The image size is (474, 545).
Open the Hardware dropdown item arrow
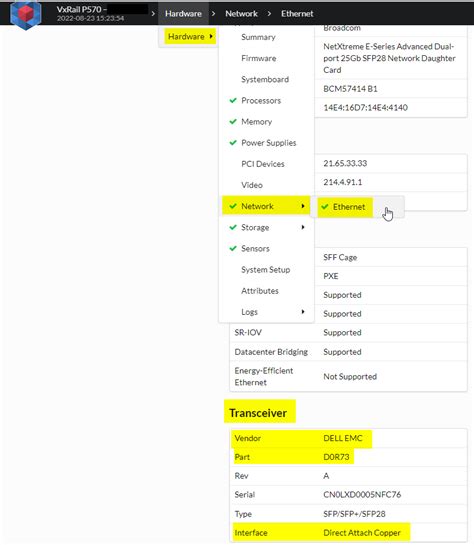click(x=211, y=36)
